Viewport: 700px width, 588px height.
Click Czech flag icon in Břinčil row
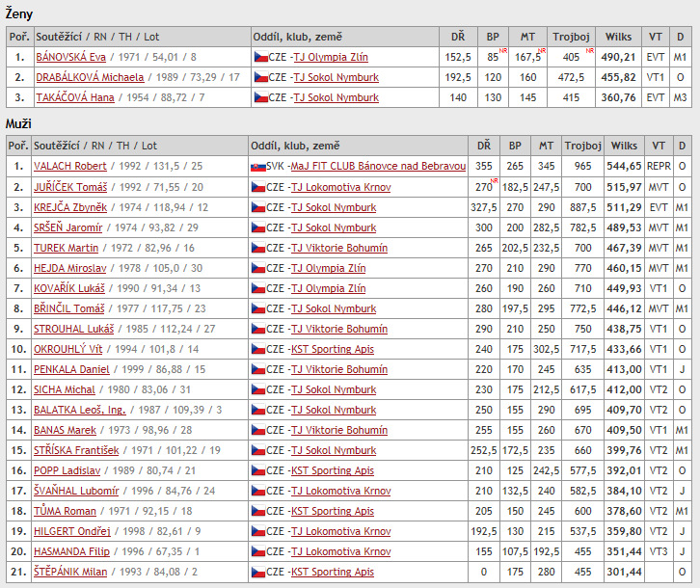pyautogui.click(x=258, y=309)
